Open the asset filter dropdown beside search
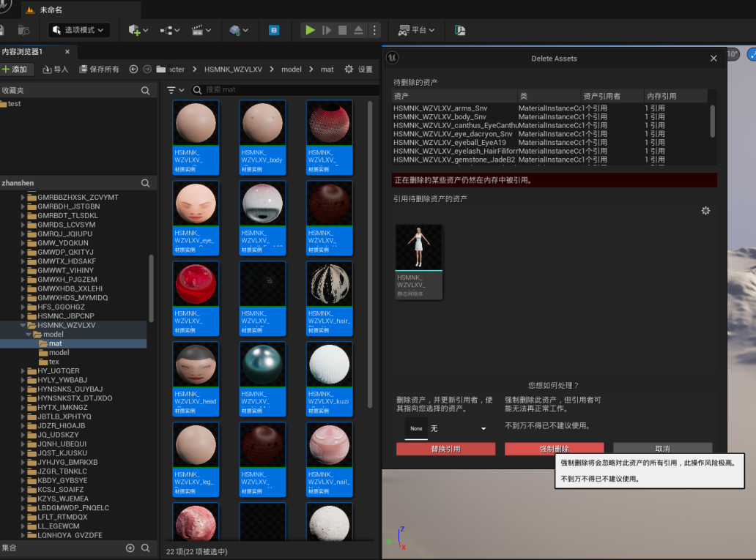756x560 pixels. click(174, 90)
